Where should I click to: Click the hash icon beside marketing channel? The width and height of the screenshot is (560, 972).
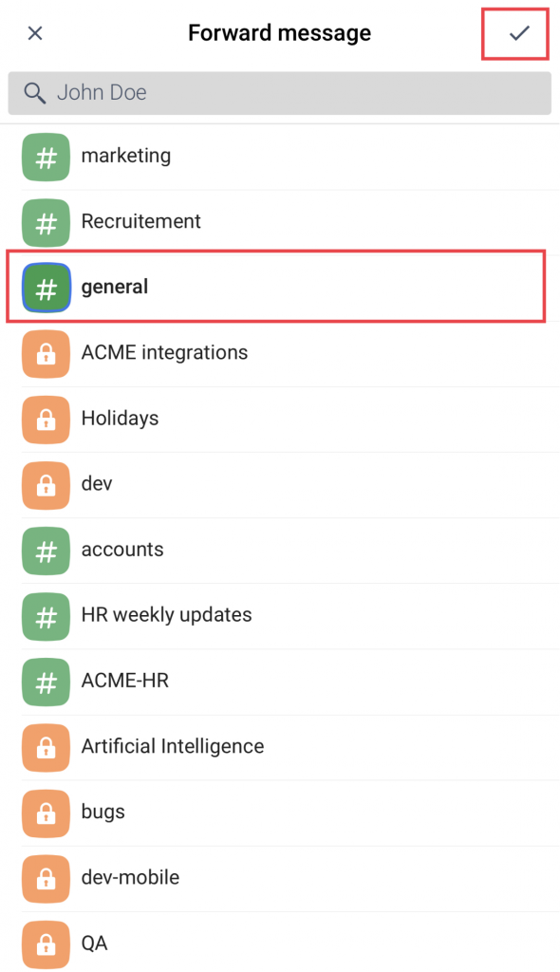click(x=45, y=158)
